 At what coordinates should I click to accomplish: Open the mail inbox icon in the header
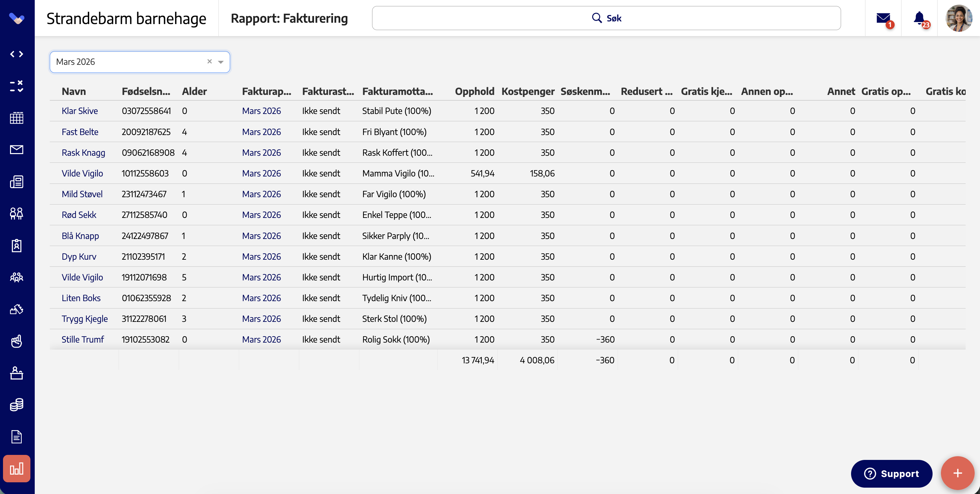(x=883, y=18)
